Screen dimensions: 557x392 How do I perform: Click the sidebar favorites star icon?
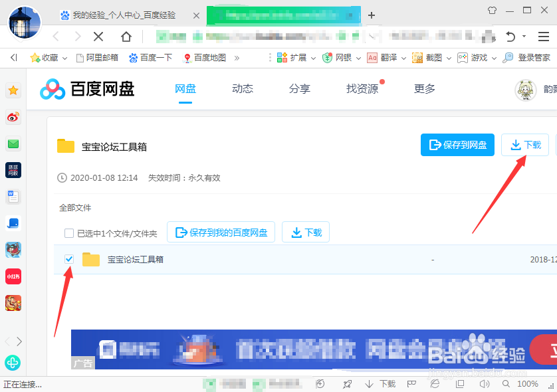[13, 90]
